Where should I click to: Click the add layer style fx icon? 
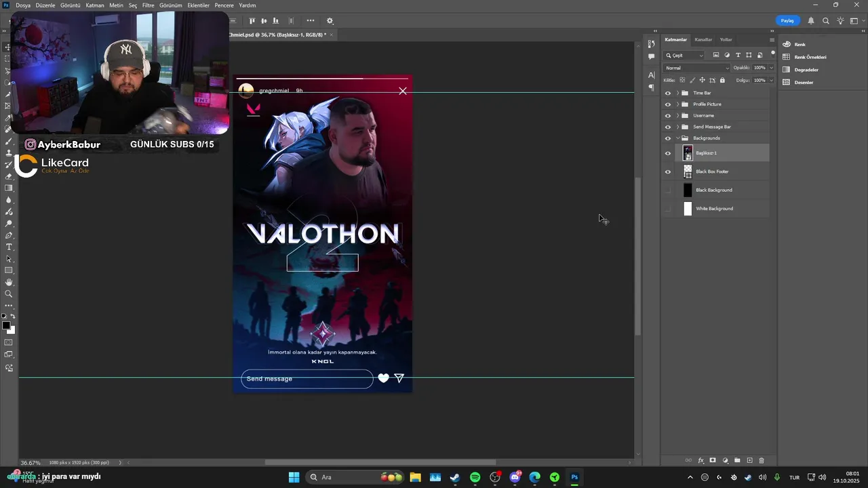tap(701, 461)
